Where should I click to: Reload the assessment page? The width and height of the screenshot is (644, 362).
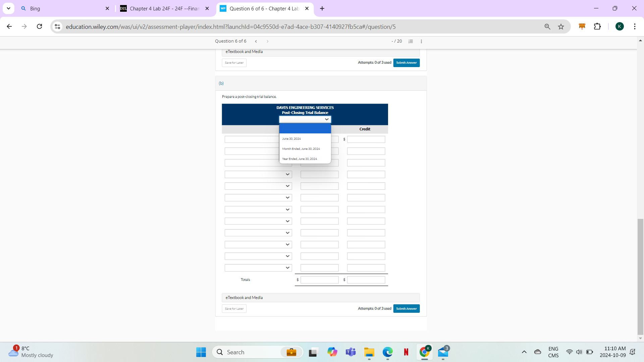[39, 26]
